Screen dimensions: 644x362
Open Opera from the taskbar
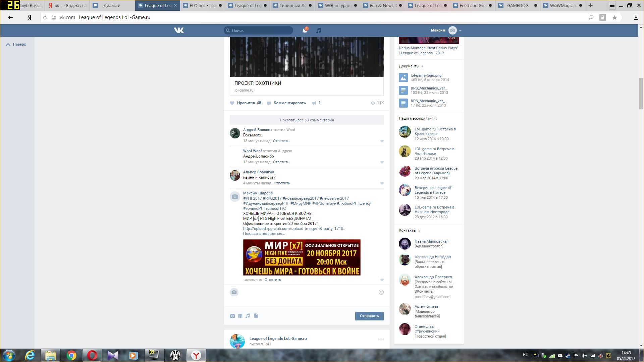click(x=92, y=355)
